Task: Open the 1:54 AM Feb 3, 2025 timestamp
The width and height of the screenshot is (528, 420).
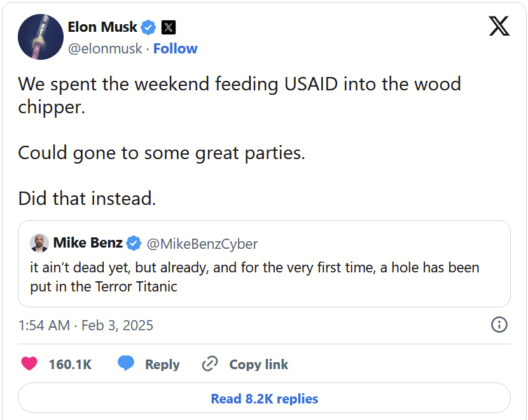Action: (x=86, y=325)
